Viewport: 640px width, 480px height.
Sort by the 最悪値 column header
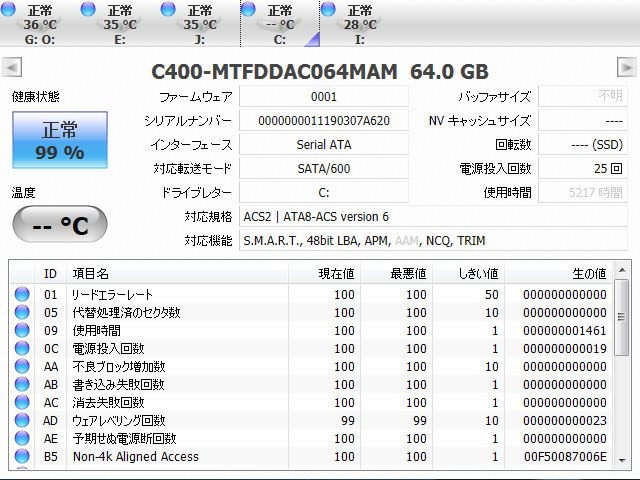396,273
